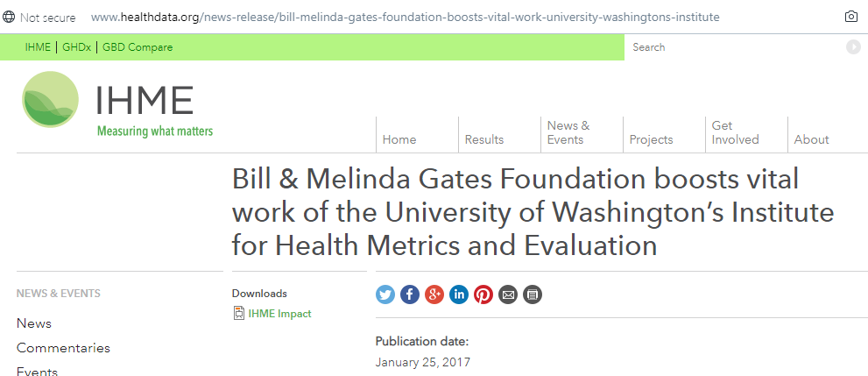Click into the Search input field

(x=737, y=47)
